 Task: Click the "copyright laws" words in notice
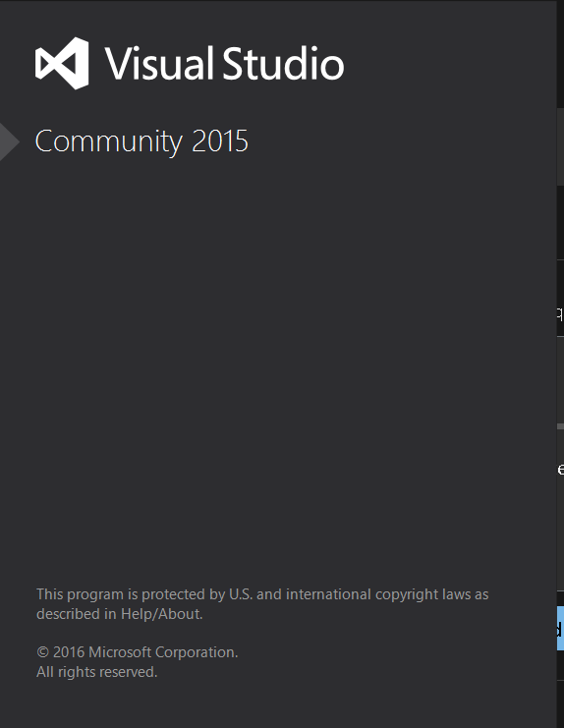(423, 594)
